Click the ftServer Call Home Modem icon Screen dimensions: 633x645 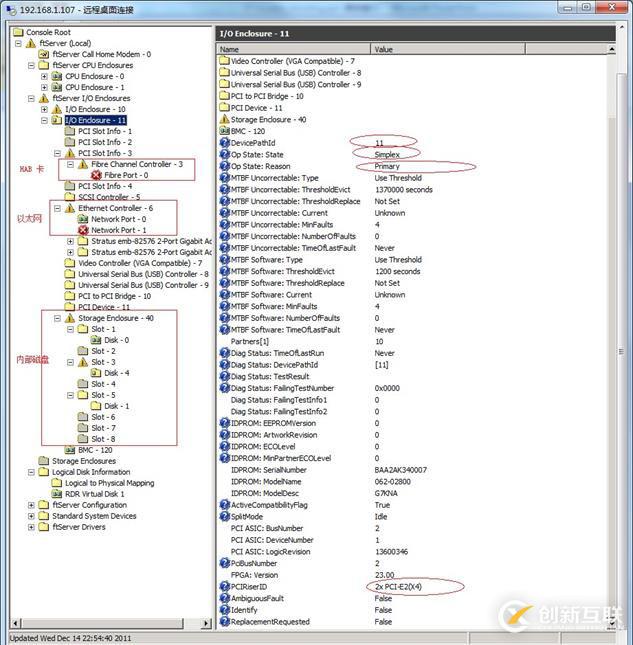coord(44,54)
